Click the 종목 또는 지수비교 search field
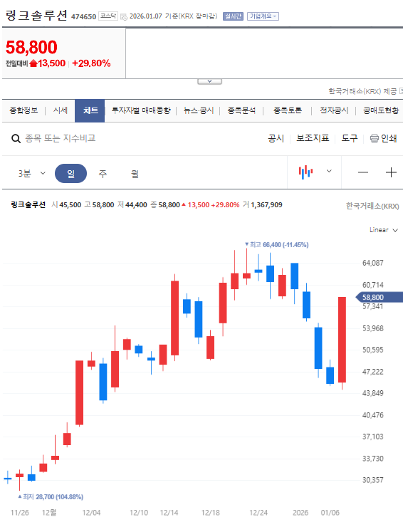Image resolution: width=403 pixels, height=532 pixels. pyautogui.click(x=61, y=138)
